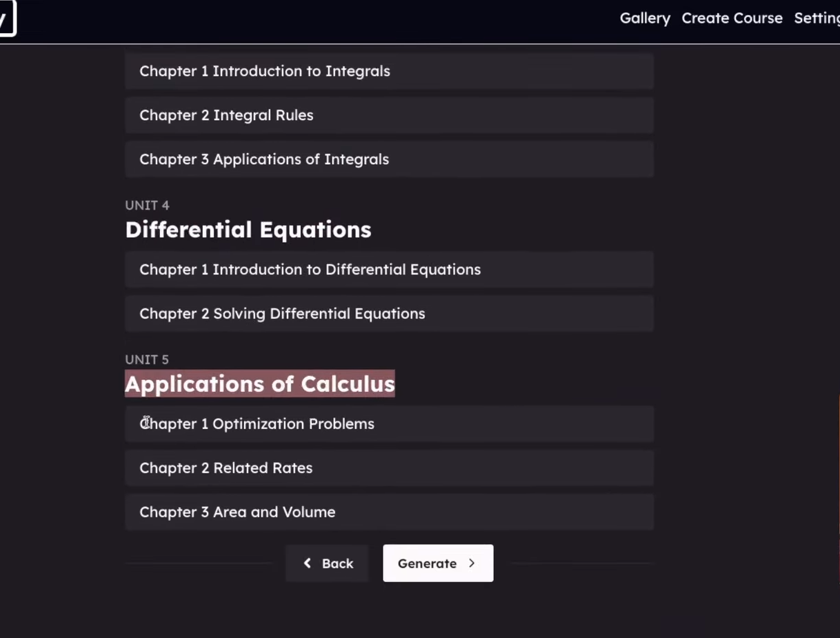
Task: Select Chapter 3 Area and Volume
Action: (389, 512)
